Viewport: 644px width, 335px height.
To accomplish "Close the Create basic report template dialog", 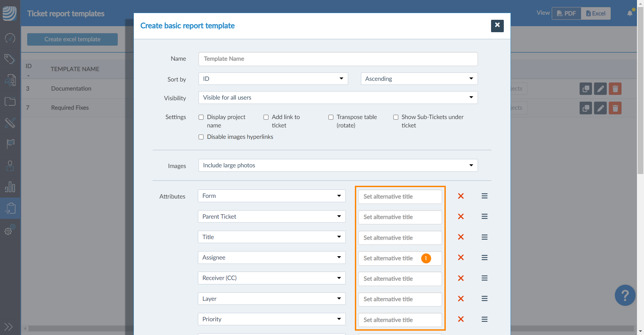I will coord(497,26).
